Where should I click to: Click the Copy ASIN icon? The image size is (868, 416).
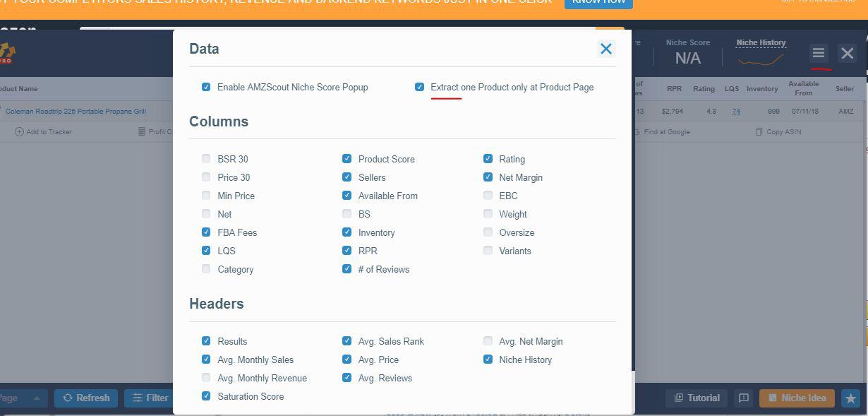759,132
